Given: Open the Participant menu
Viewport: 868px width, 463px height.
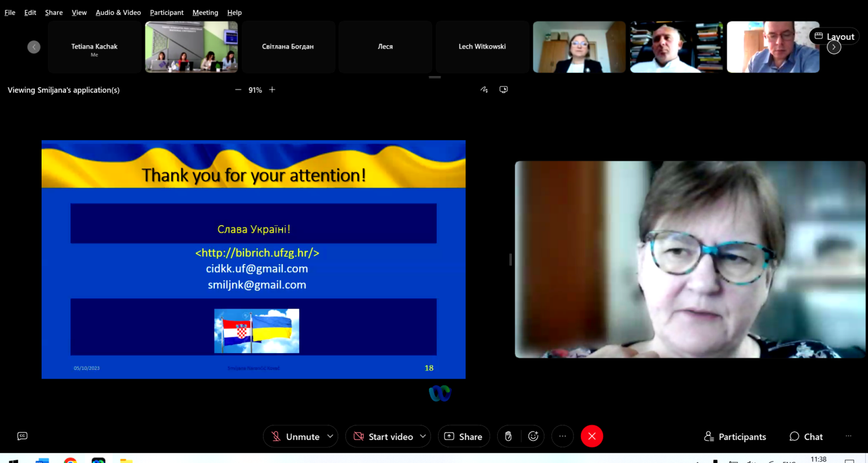Looking at the screenshot, I should click(167, 12).
